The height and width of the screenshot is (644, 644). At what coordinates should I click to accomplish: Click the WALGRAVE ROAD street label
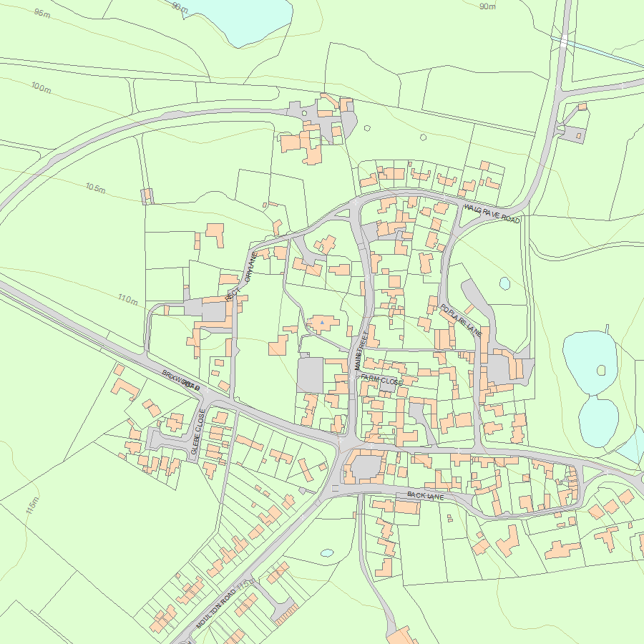coord(492,213)
